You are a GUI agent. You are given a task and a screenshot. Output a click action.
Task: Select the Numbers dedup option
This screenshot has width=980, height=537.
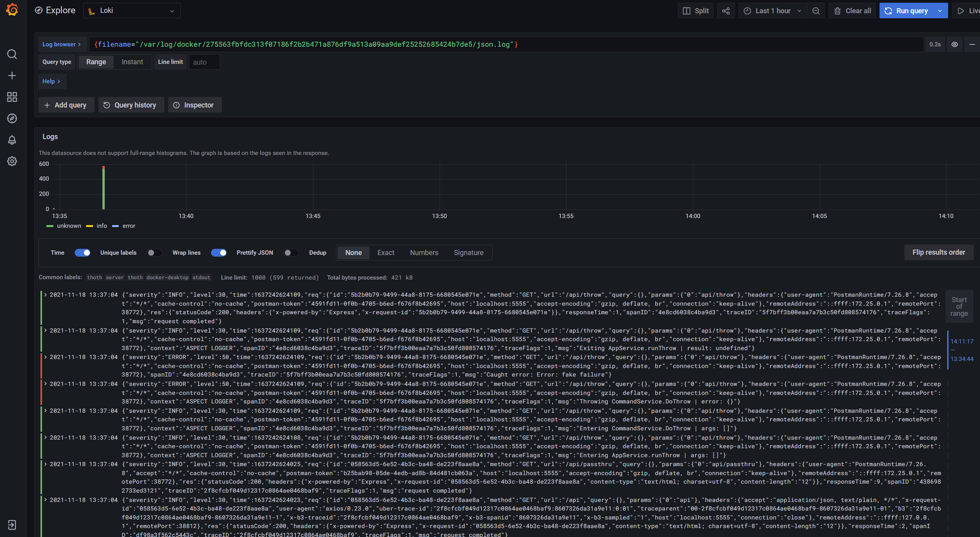click(424, 253)
